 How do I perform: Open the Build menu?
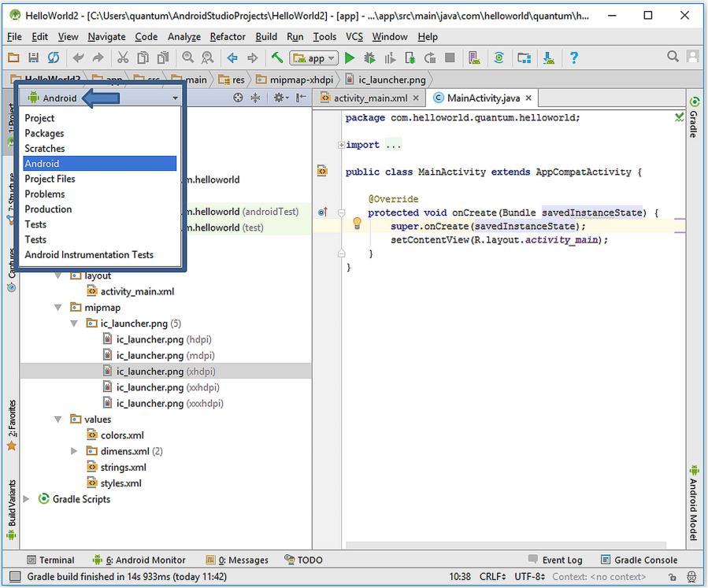tap(266, 36)
